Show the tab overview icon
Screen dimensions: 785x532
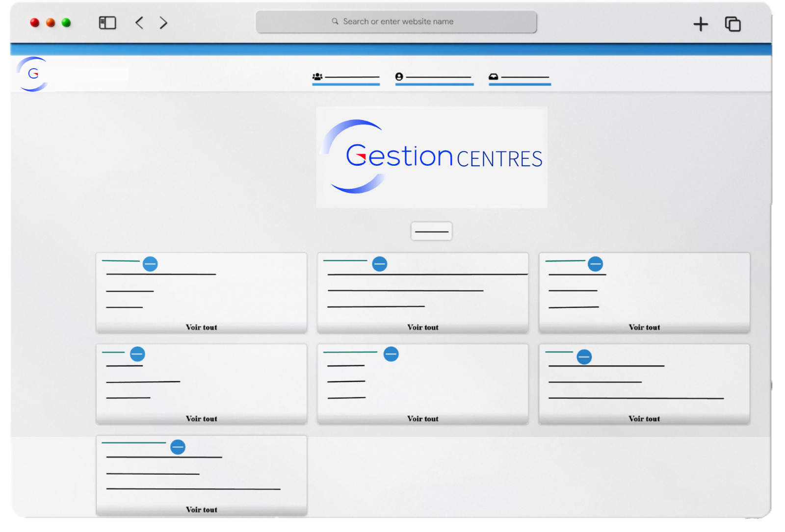coord(733,24)
